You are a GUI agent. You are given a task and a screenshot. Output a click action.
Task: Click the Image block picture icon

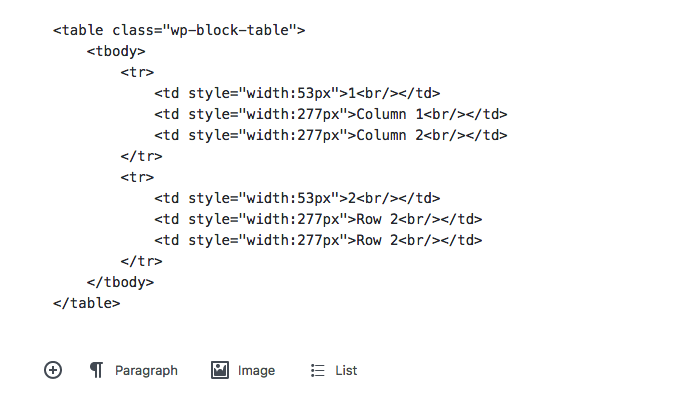[220, 370]
